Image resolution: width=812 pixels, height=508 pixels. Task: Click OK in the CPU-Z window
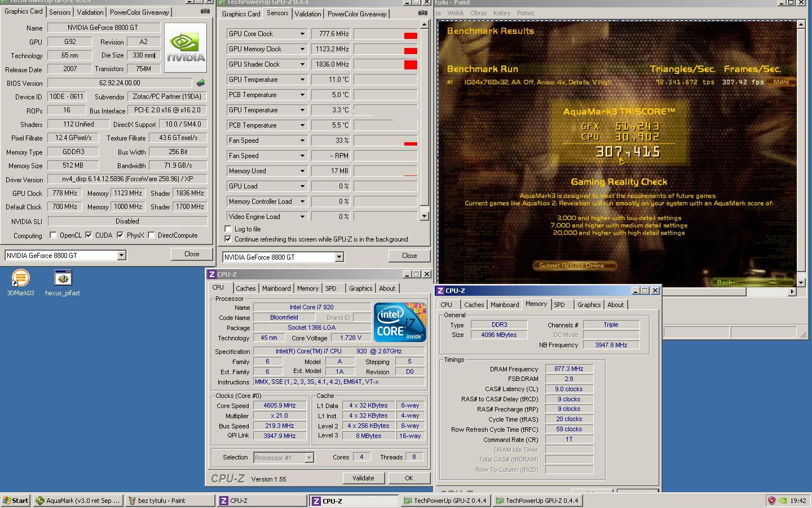pos(409,478)
